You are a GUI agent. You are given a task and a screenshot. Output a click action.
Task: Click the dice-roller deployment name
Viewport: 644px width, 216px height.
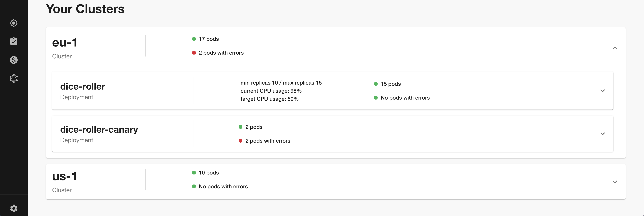[x=82, y=86]
